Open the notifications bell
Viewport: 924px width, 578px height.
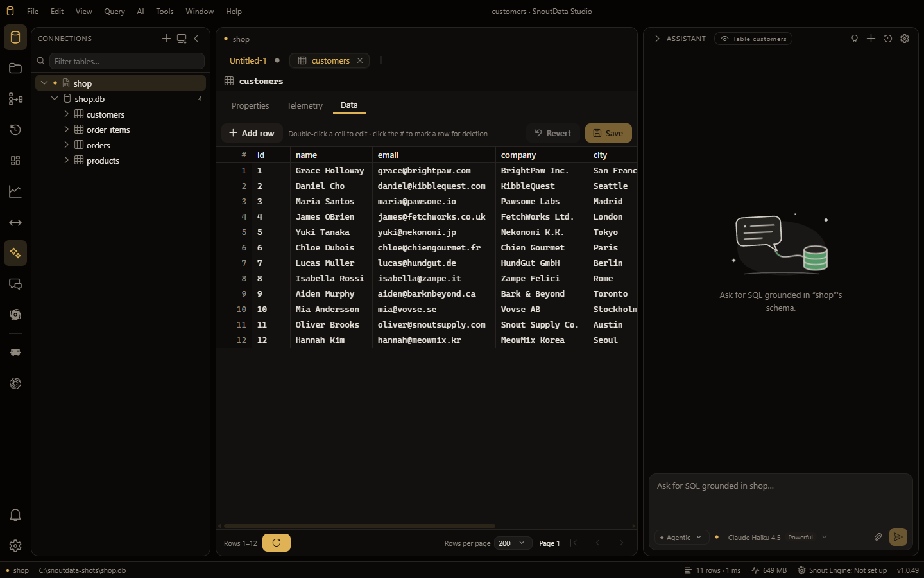[x=15, y=515]
